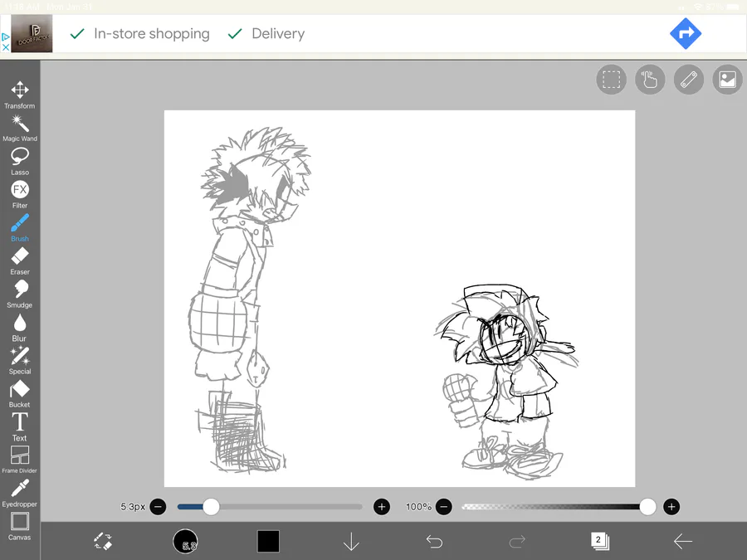Select the Lasso tool
The width and height of the screenshot is (747, 560).
tap(20, 162)
